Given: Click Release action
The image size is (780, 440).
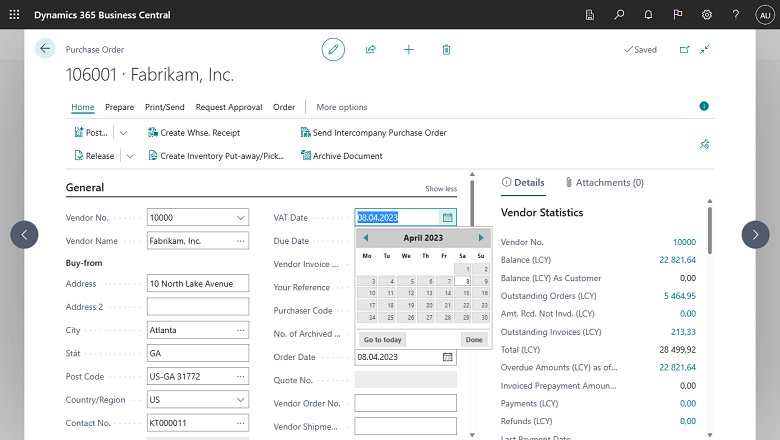Looking at the screenshot, I should click(94, 156).
